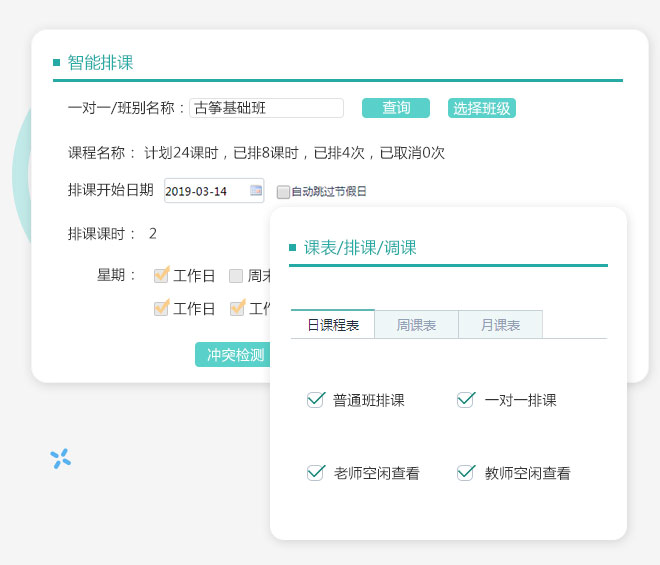Image resolution: width=660 pixels, height=565 pixels.
Task: Enable the 自动跳过节假日 checkbox
Action: [x=283, y=192]
